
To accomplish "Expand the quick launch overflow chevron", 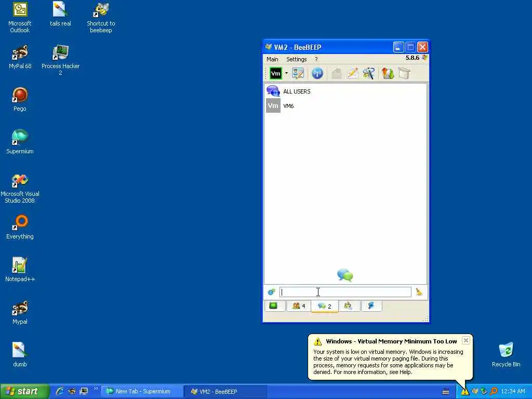I will click(96, 389).
